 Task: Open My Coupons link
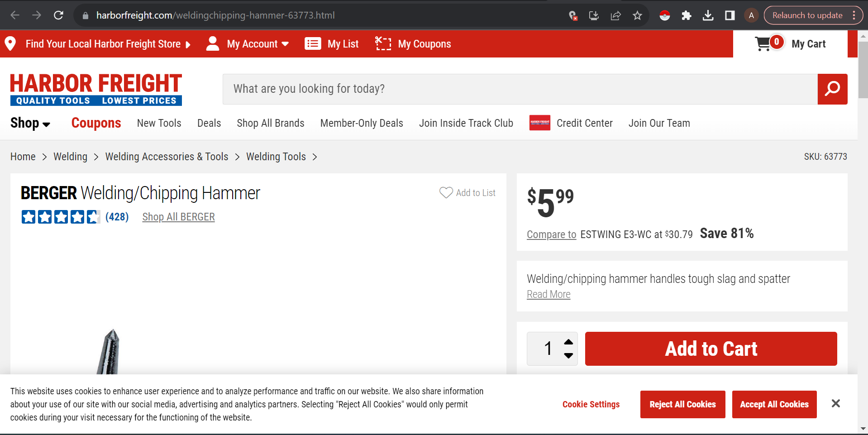point(424,44)
